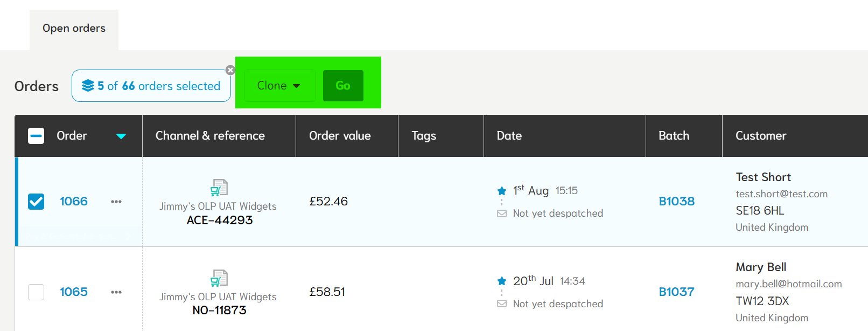
Task: Click the green Go button
Action: click(343, 86)
